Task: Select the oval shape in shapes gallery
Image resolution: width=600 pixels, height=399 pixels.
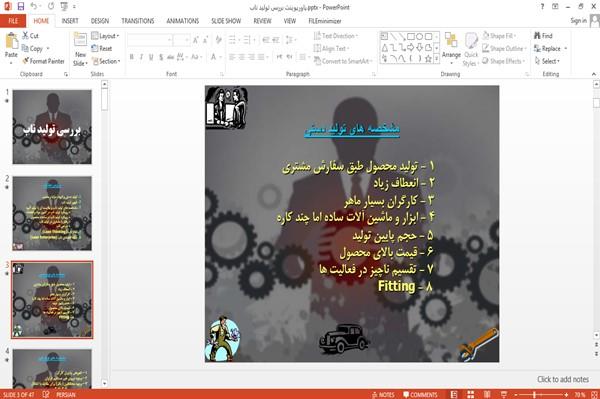Action: click(x=419, y=37)
